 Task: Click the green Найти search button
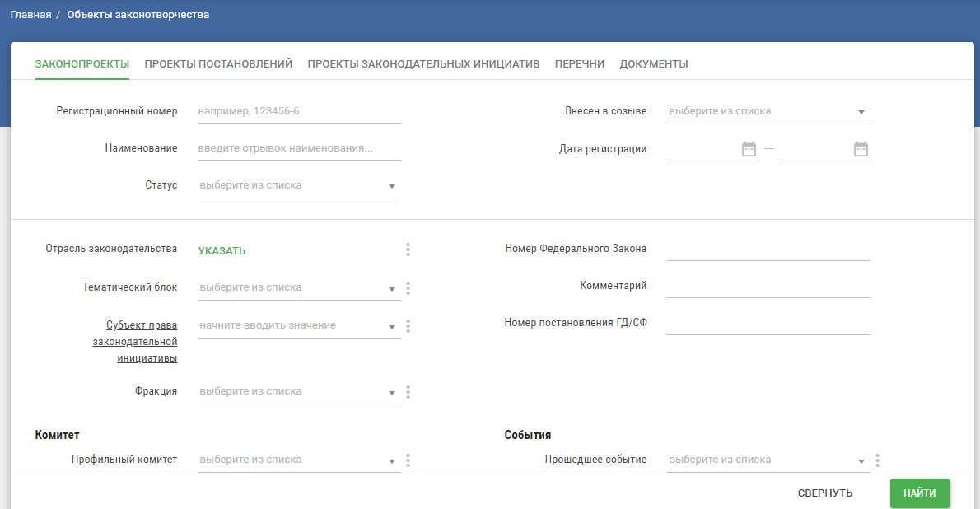click(x=919, y=493)
